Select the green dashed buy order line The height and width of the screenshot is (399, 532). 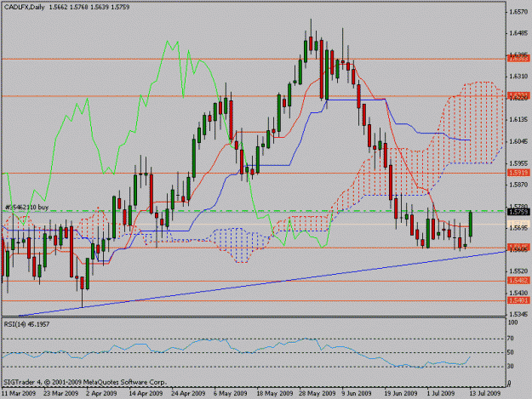(254, 211)
